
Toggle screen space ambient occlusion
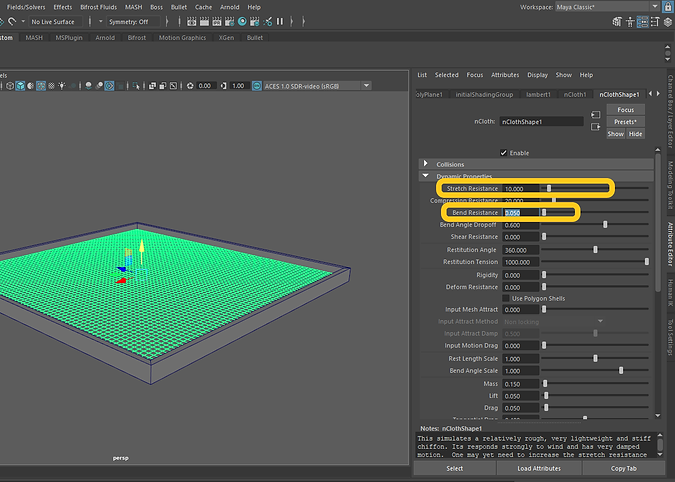(x=88, y=86)
